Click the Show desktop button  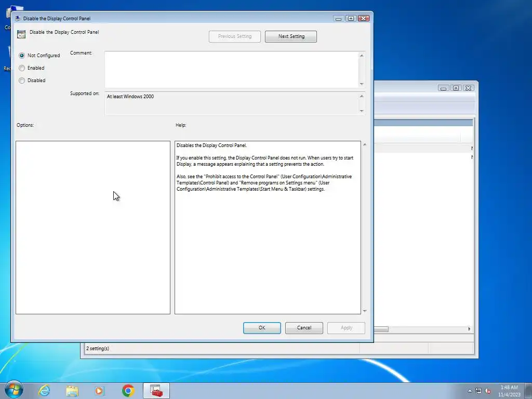click(x=528, y=391)
